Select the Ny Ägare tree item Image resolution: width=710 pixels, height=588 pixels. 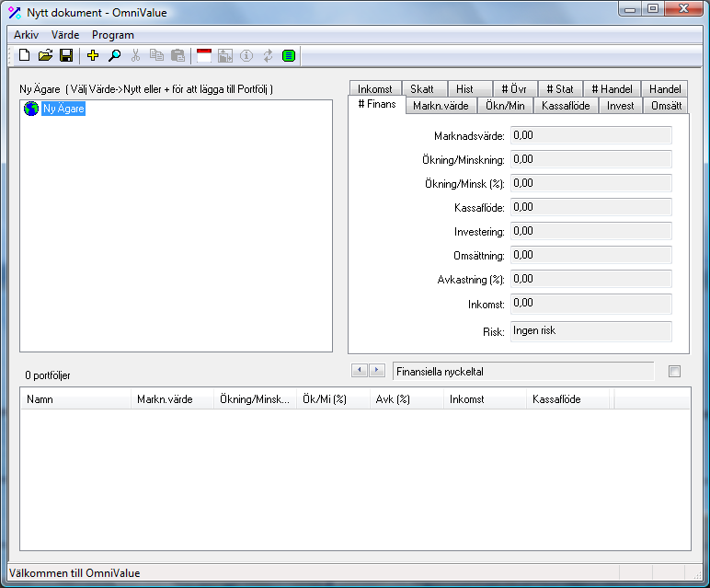(63, 109)
